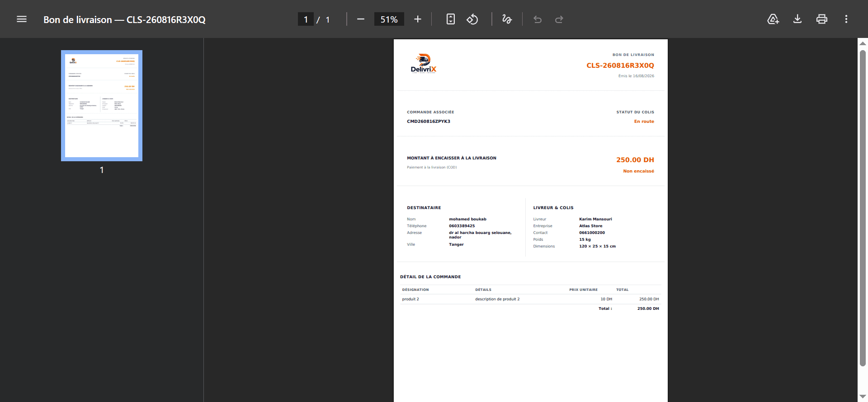Screen dimensions: 868x402
Task: Click the dimensions 120 × 25 × 15 cm
Action: click(x=597, y=246)
